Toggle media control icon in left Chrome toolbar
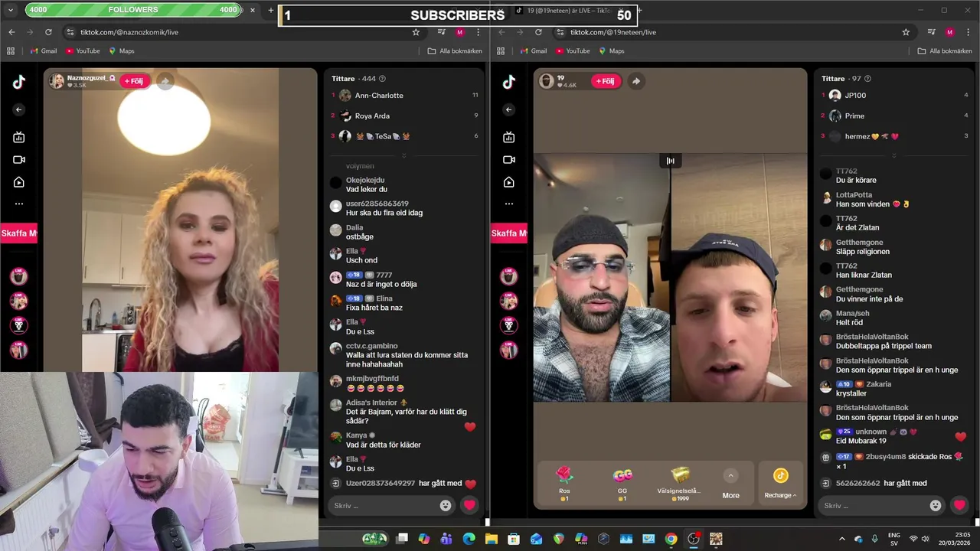Image resolution: width=980 pixels, height=551 pixels. [442, 32]
